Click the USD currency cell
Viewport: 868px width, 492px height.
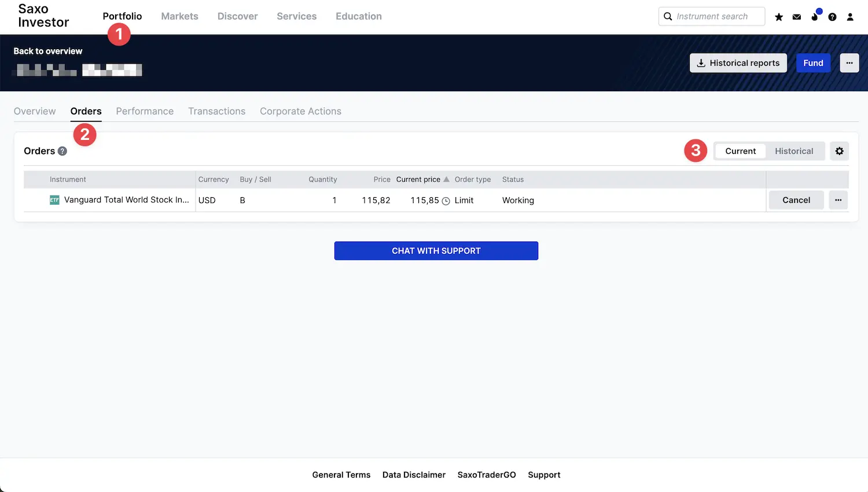point(207,200)
